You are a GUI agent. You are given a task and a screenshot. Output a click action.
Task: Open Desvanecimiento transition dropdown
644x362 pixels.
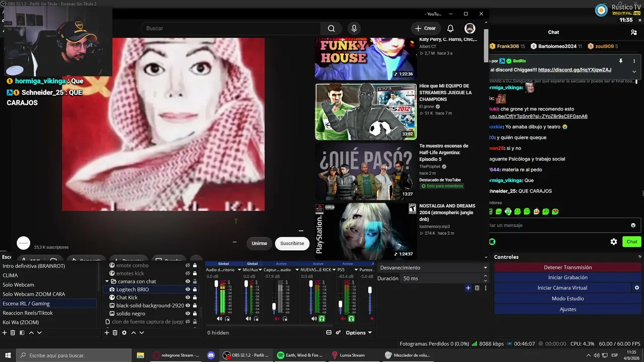[433, 268]
